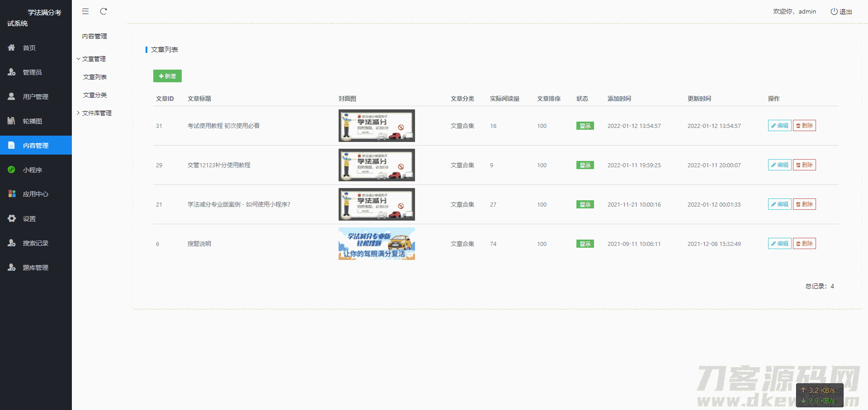Click the power icon to log out

834,11
